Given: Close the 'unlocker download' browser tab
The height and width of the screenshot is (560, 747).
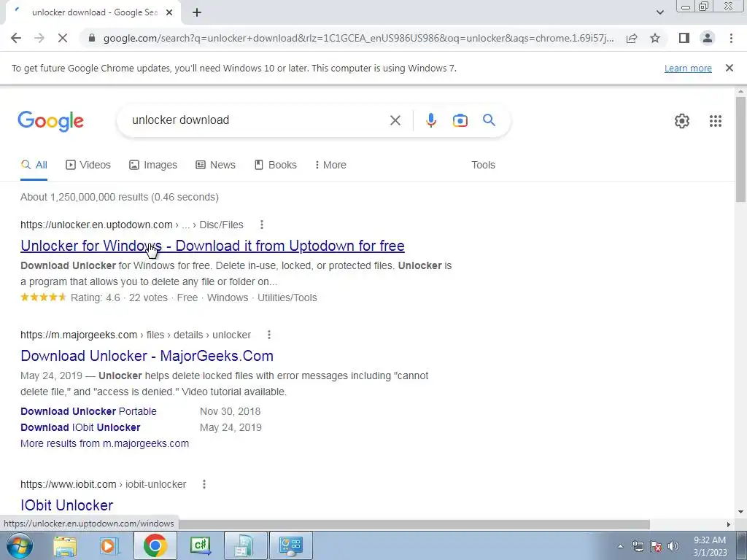Looking at the screenshot, I should (x=169, y=13).
